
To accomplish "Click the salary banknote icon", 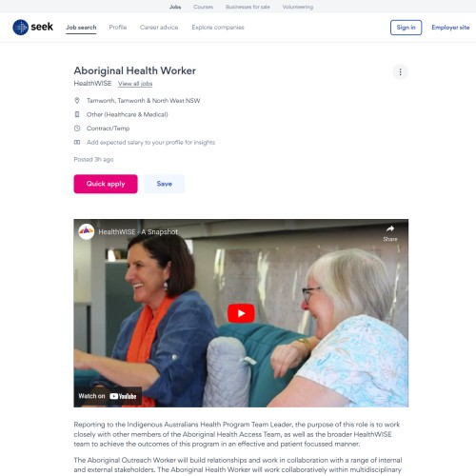I will pyautogui.click(x=77, y=142).
